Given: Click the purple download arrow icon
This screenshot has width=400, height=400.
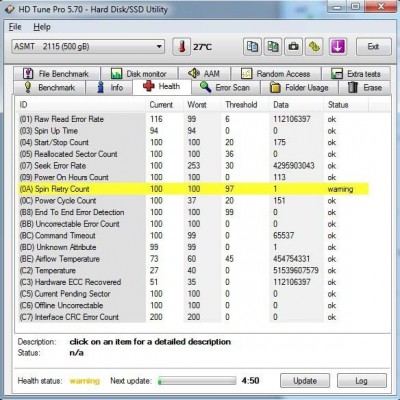Looking at the screenshot, I should [338, 47].
